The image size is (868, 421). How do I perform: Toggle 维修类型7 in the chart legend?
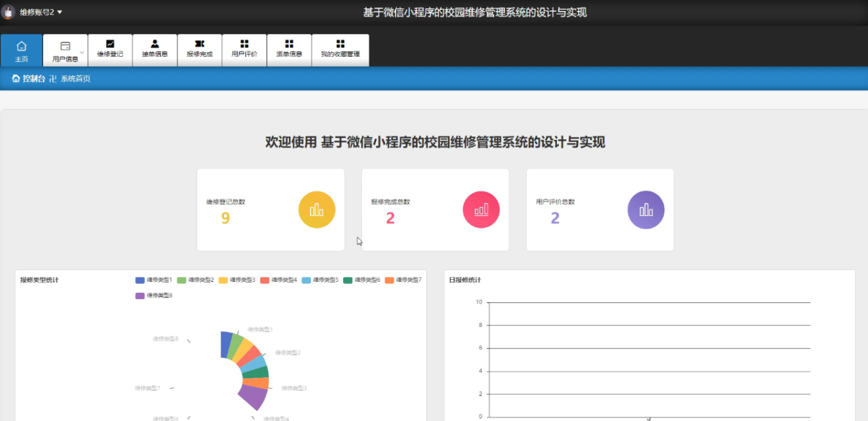[404, 280]
